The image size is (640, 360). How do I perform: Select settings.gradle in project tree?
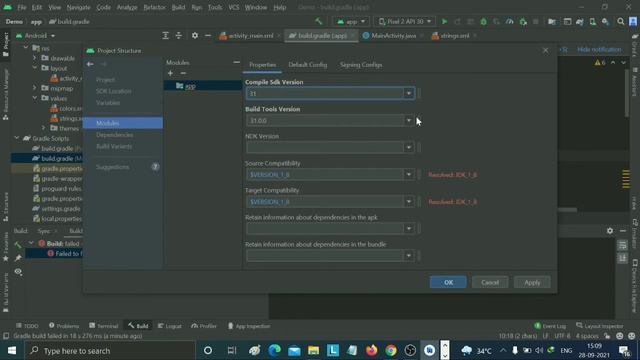[56, 209]
